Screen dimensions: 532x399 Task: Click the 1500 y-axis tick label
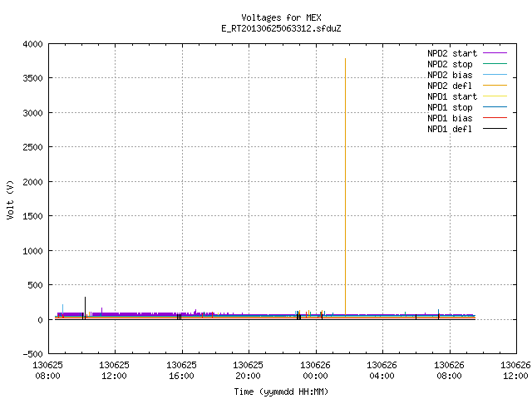click(33, 216)
